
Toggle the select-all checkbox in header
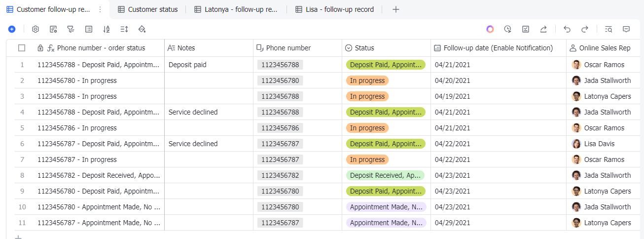22,48
